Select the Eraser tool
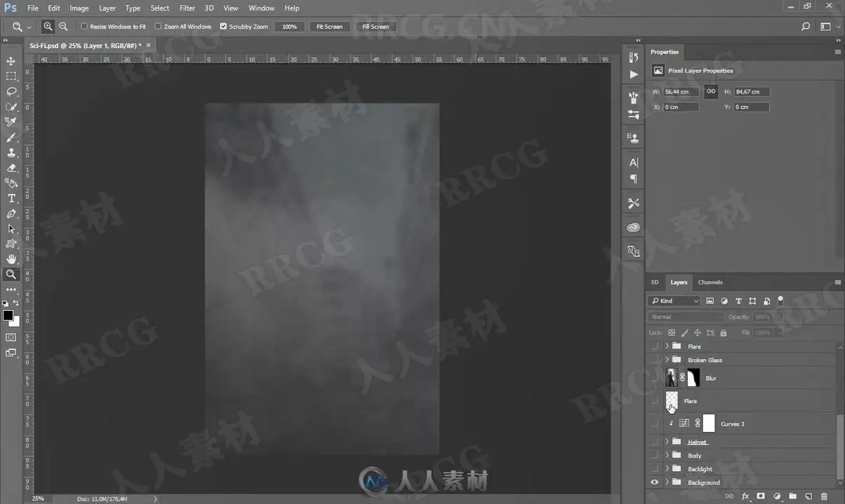This screenshot has height=504, width=845. pyautogui.click(x=11, y=168)
